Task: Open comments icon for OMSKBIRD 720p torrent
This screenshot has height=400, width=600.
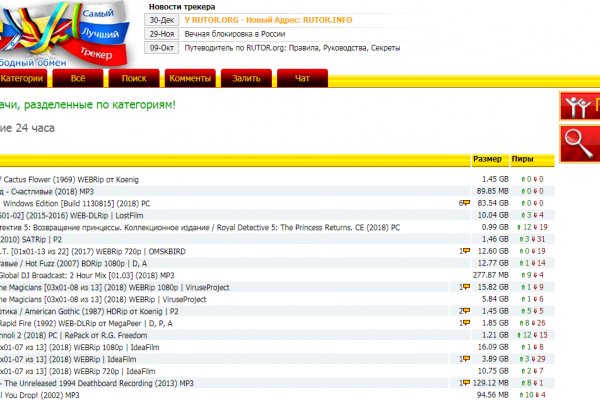Action: [x=465, y=251]
